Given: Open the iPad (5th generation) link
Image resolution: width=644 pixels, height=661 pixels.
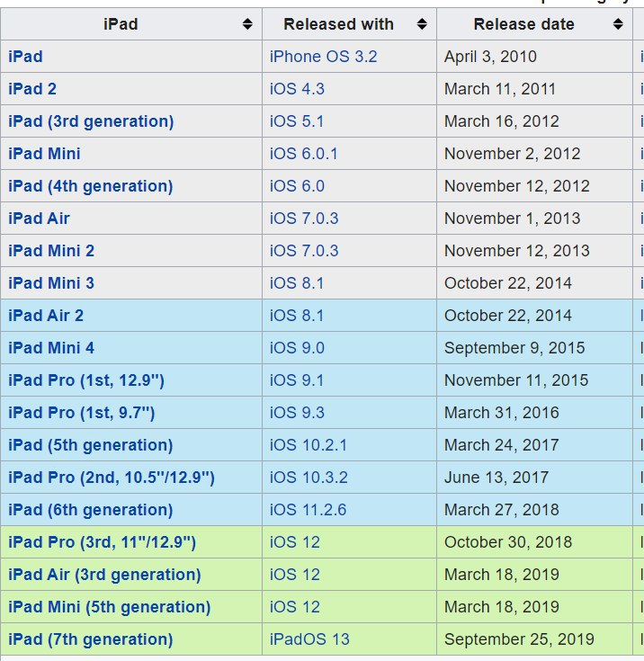Looking at the screenshot, I should pyautogui.click(x=90, y=445).
